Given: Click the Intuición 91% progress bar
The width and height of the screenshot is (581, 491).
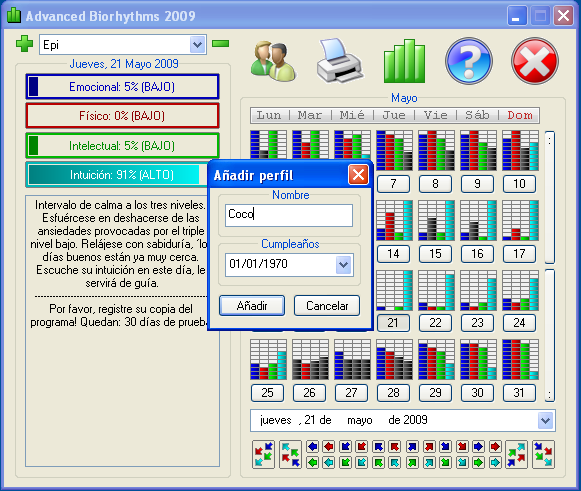Looking at the screenshot, I should click(117, 175).
